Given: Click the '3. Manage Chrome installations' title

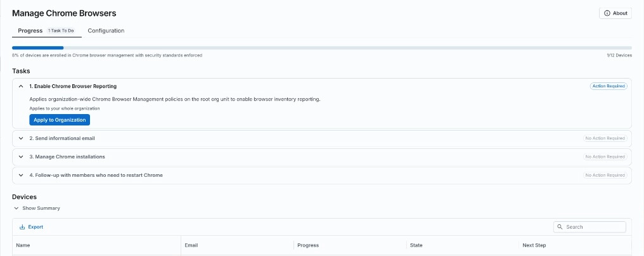Looking at the screenshot, I should click(67, 157).
